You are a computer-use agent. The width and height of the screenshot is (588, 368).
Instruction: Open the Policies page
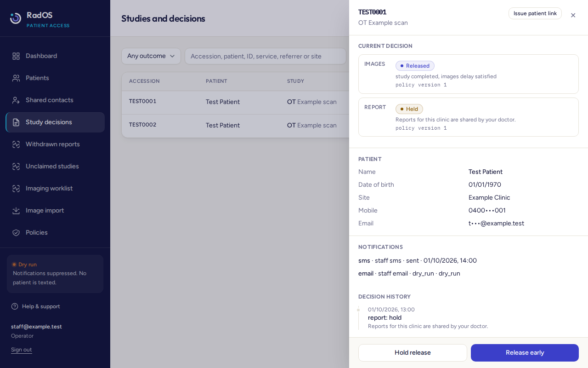pos(55,233)
